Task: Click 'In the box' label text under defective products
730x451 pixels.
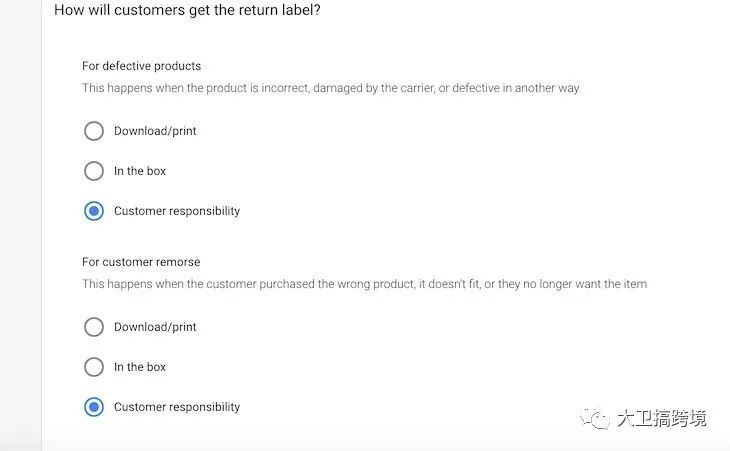Action: click(140, 171)
